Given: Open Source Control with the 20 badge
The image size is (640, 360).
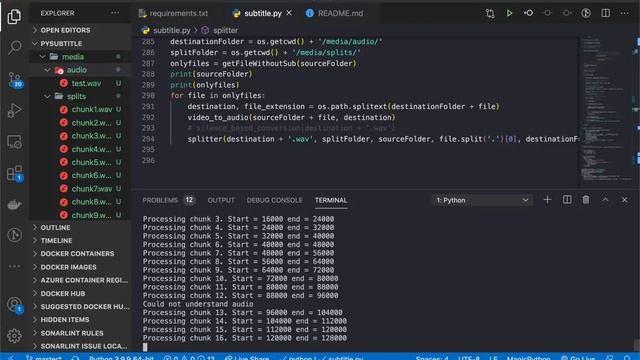Looking at the screenshot, I should point(15,79).
